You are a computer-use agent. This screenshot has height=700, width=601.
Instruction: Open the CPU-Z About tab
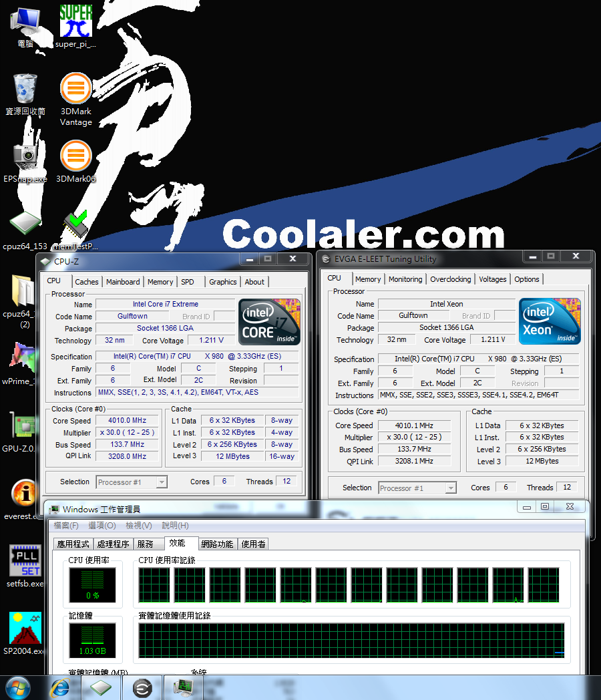coord(254,282)
